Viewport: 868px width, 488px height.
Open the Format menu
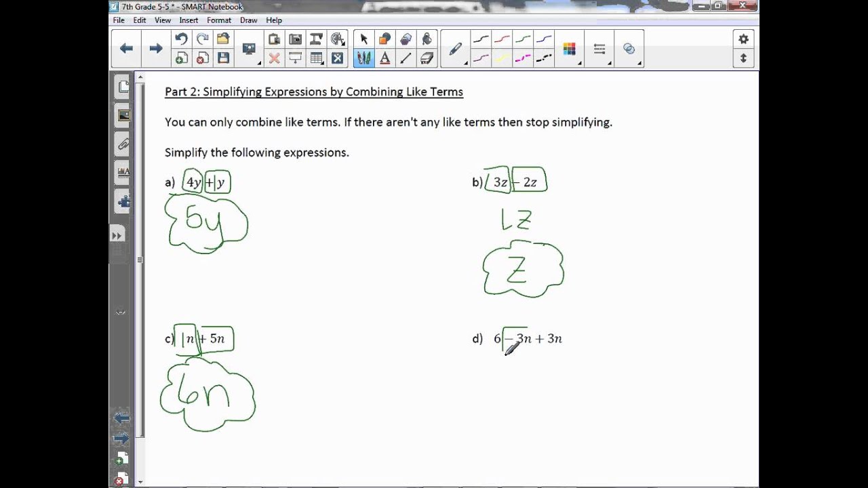pyautogui.click(x=219, y=20)
